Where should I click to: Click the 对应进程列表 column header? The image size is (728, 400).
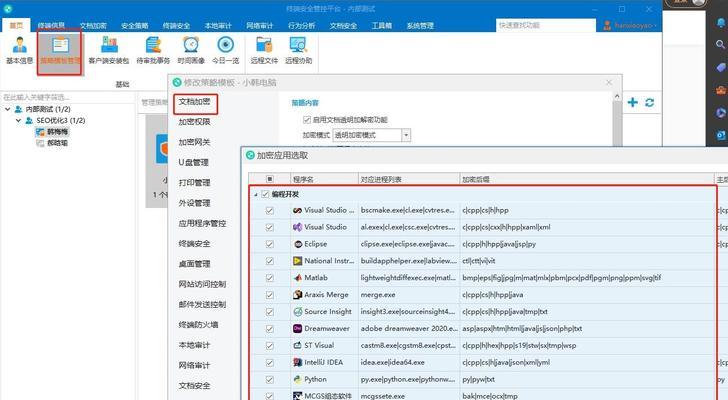tap(409, 179)
